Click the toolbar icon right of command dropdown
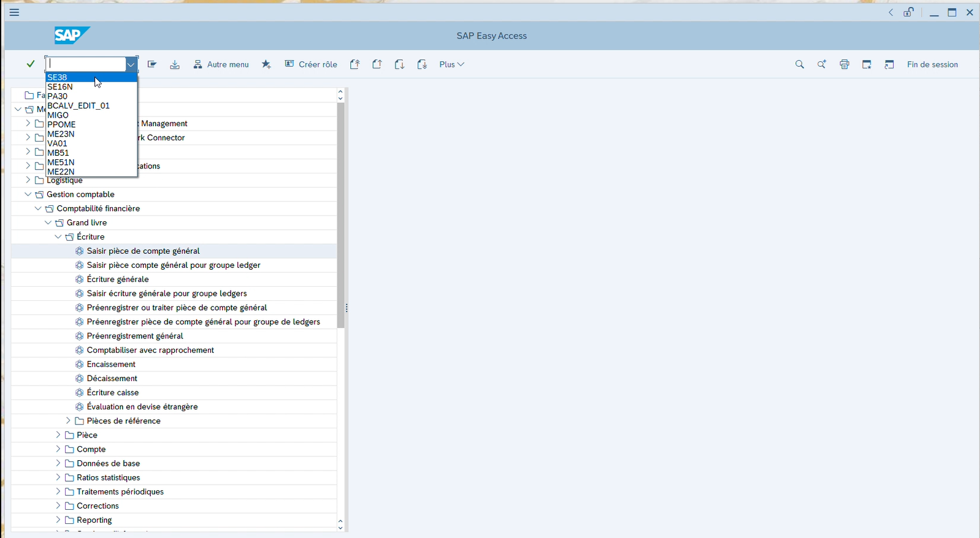The height and width of the screenshot is (538, 980). 152,64
